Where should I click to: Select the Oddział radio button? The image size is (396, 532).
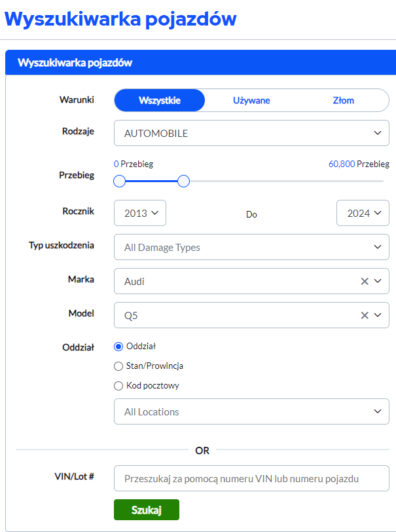(118, 347)
